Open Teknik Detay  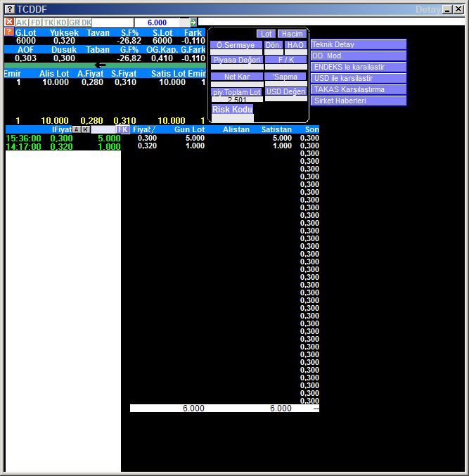tap(359, 44)
